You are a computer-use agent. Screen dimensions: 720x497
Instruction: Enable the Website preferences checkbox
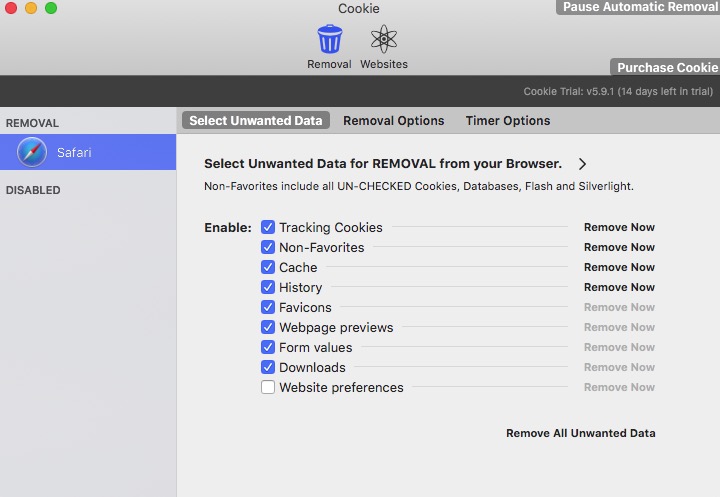click(x=268, y=387)
